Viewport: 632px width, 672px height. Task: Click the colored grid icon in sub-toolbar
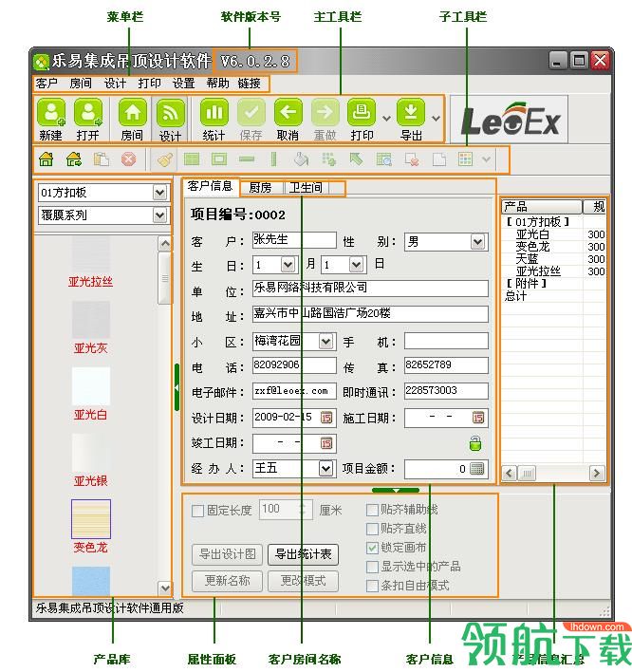[x=465, y=159]
